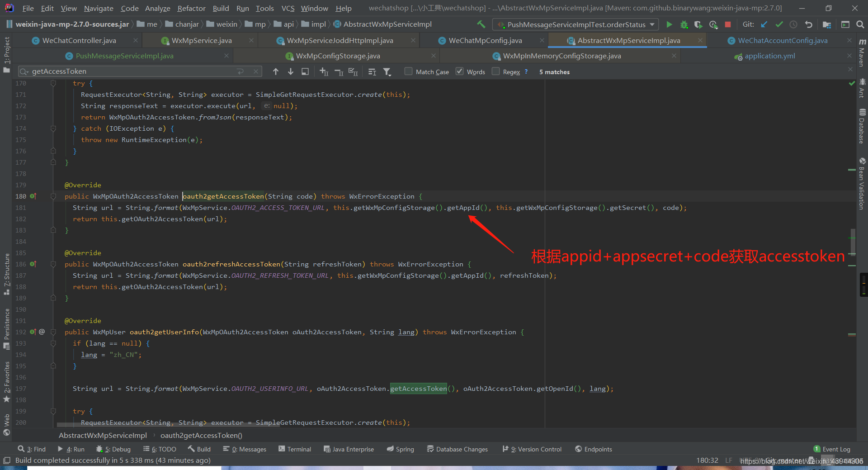Viewport: 868px width, 470px height.
Task: Click search history magnifier in find field
Action: (x=24, y=71)
